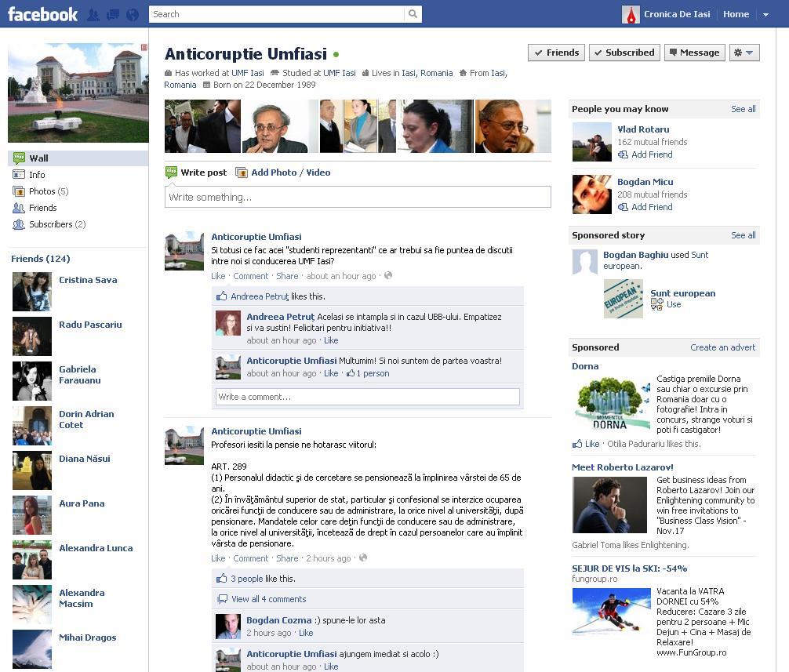
Task: Open Cronica De Iasi profile link
Action: [x=677, y=14]
